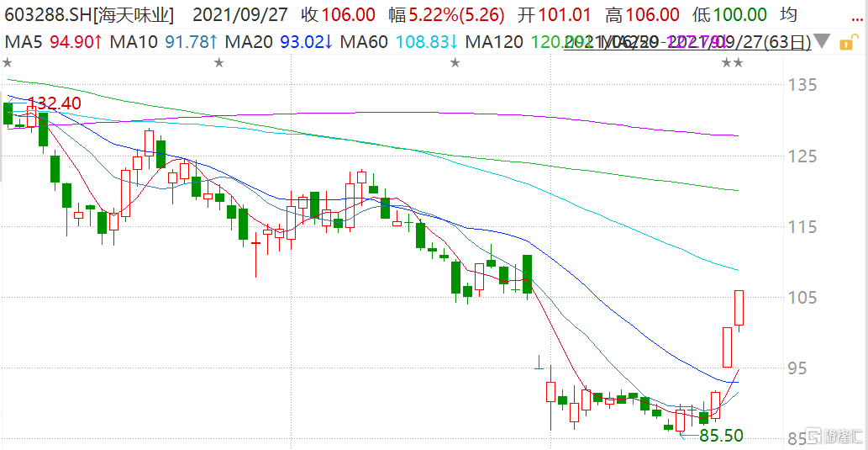Image resolution: width=868 pixels, height=450 pixels.
Task: Click the 均 average label
Action: point(788,15)
